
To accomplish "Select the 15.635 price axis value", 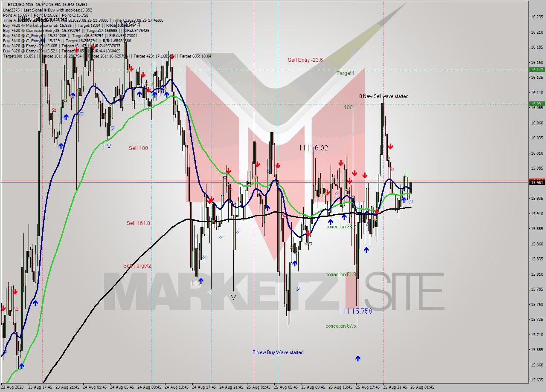I will click(537, 380).
